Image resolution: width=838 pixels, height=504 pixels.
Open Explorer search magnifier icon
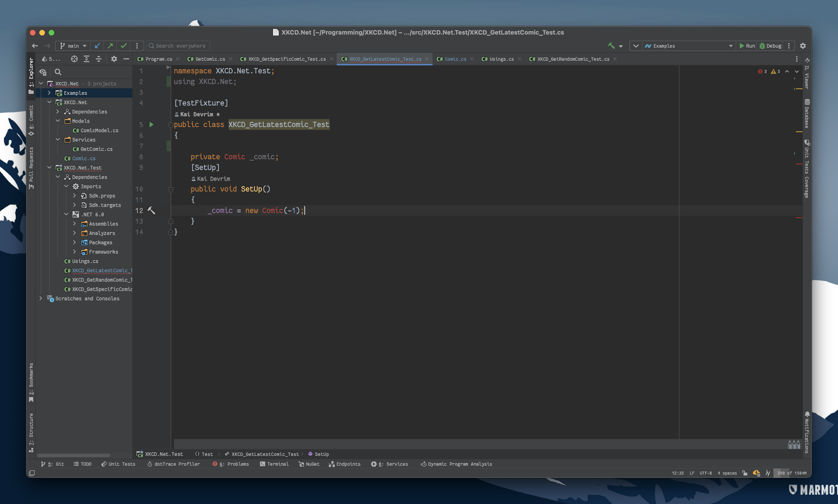pyautogui.click(x=58, y=72)
